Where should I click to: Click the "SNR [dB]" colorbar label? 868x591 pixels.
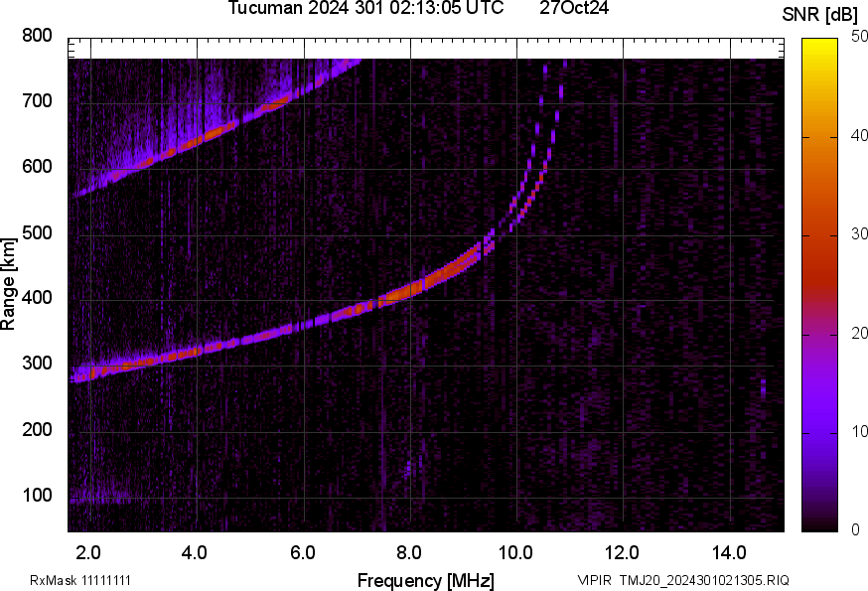tap(820, 15)
